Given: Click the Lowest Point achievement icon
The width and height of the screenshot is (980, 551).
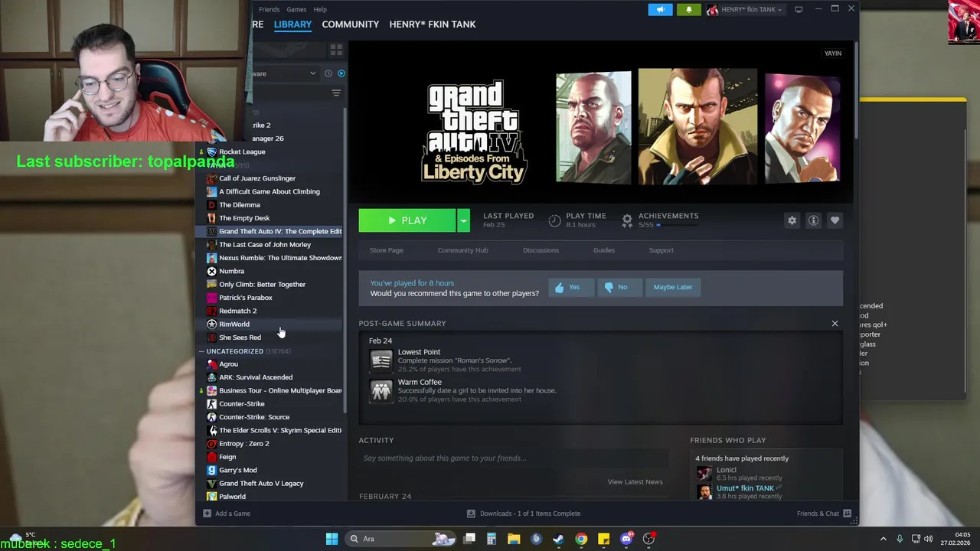Looking at the screenshot, I should click(381, 360).
